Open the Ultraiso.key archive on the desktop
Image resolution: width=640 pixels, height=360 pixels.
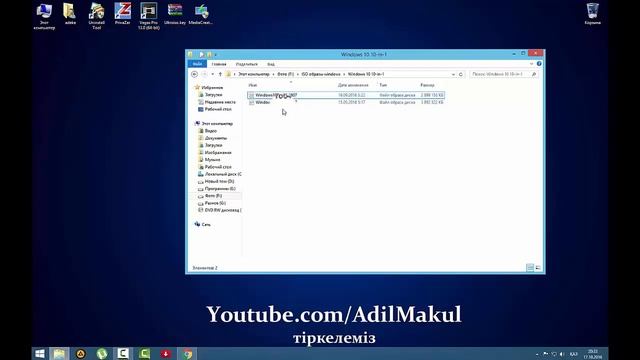(x=175, y=14)
